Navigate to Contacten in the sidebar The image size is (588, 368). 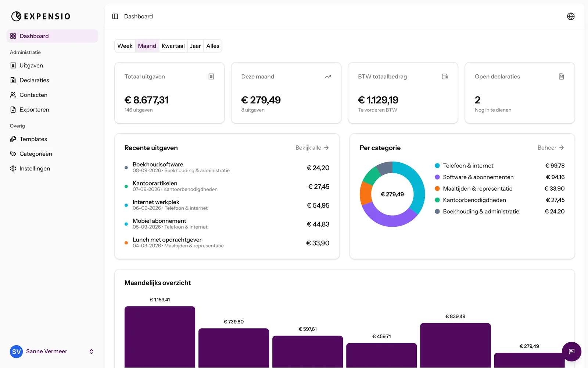[52, 95]
